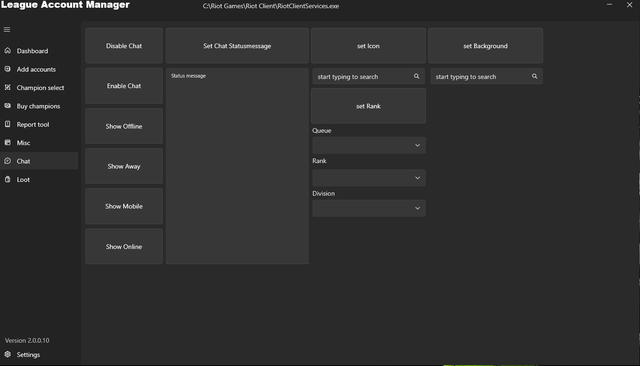Viewport: 640px width, 366px height.
Task: Focus the icon search field
Action: 369,76
